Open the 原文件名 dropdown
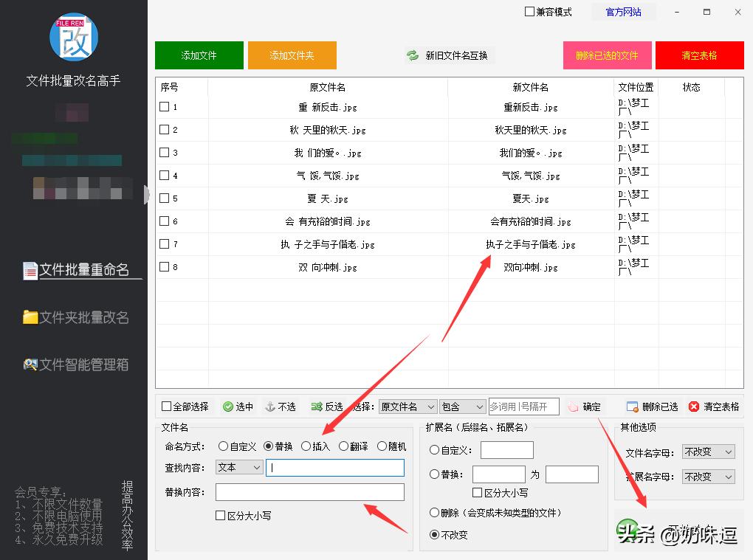753x560 pixels. (408, 406)
